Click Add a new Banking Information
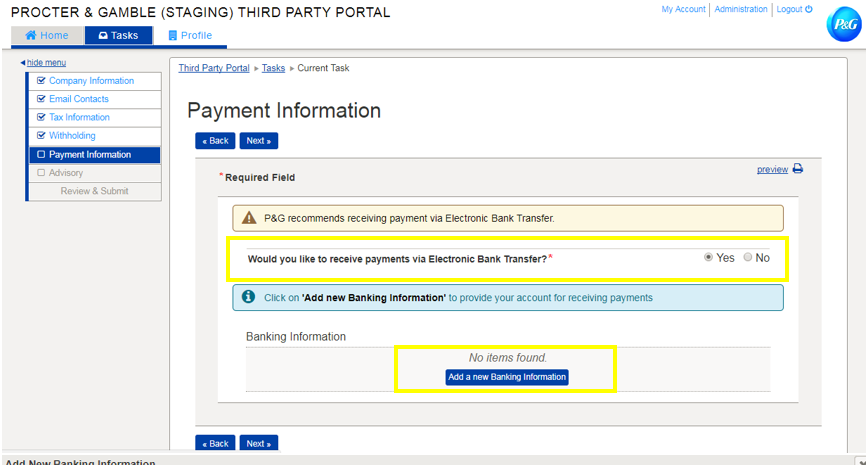Image resolution: width=866 pixels, height=465 pixels. (x=507, y=377)
